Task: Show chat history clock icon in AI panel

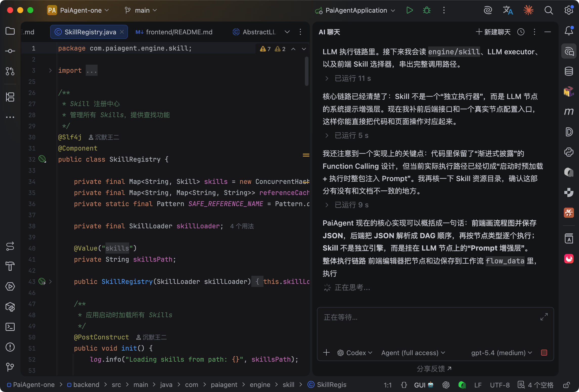Action: 521,32
